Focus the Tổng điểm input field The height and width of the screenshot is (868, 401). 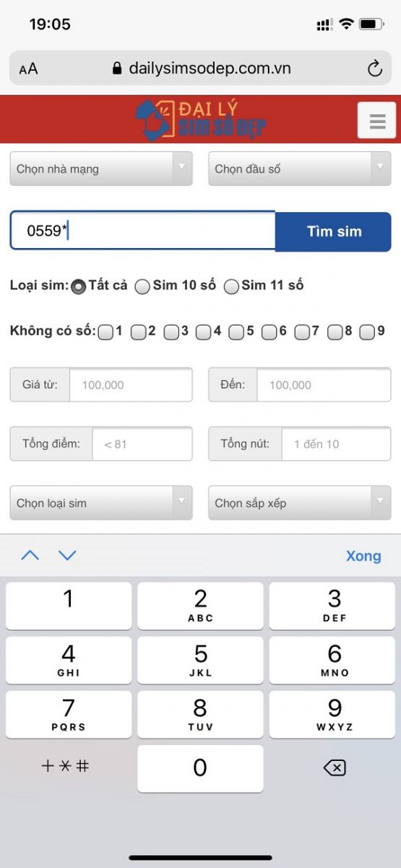142,444
